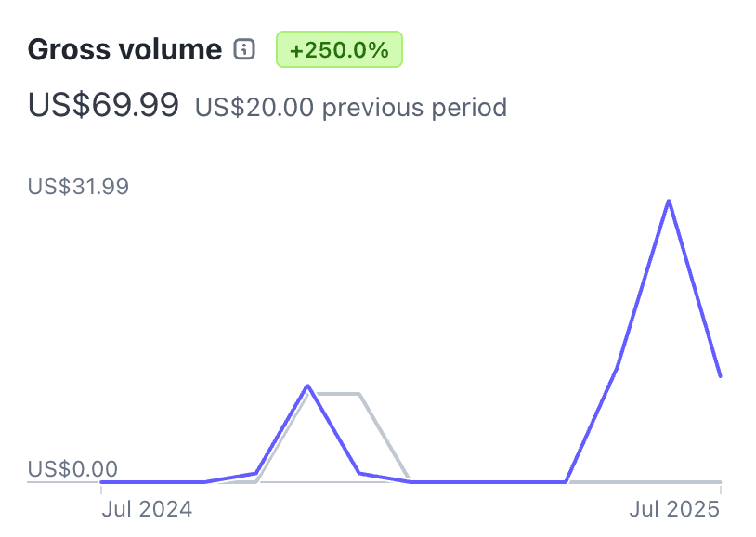Click the US$31.99 y-axis maximum label
This screenshot has width=756, height=537.
tap(78, 187)
